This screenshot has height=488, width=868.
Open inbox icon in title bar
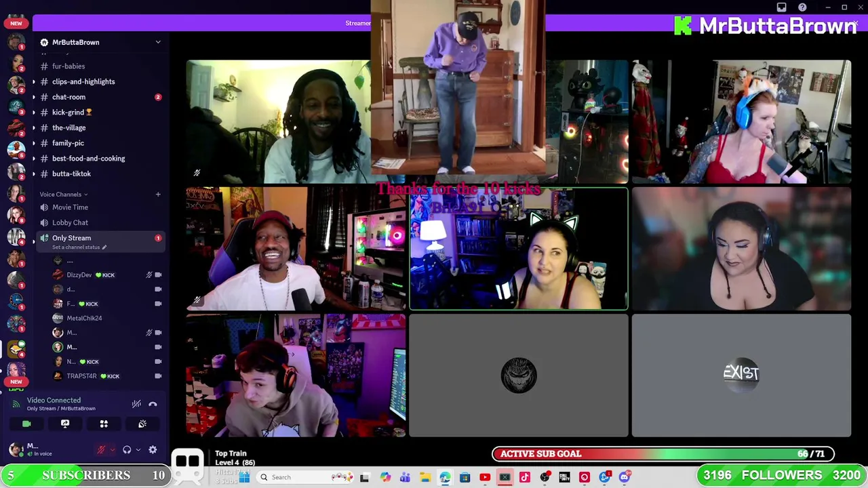pyautogui.click(x=781, y=7)
